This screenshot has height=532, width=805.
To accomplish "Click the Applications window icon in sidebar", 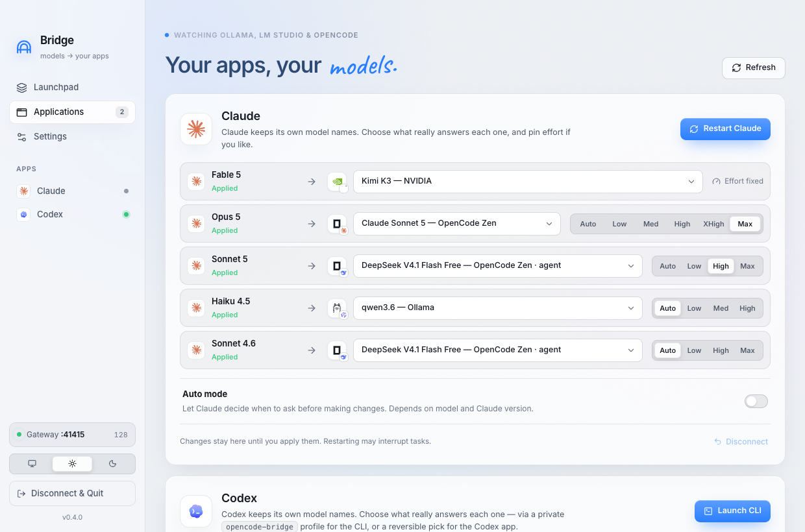I will click(x=21, y=112).
